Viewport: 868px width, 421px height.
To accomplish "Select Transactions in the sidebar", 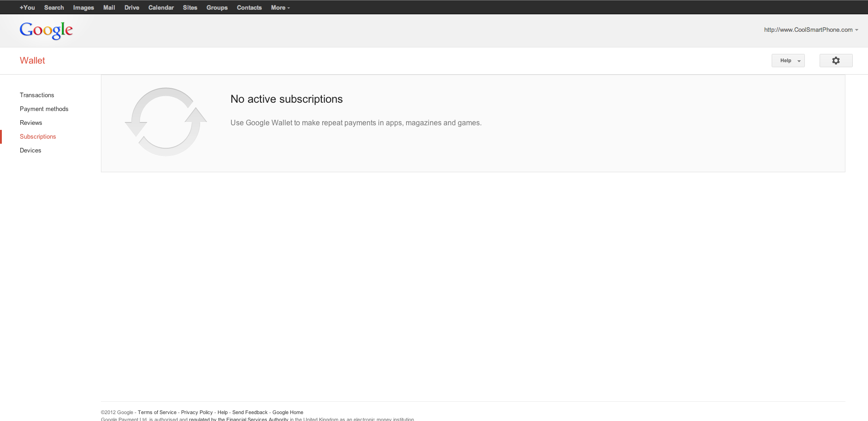I will pos(37,95).
